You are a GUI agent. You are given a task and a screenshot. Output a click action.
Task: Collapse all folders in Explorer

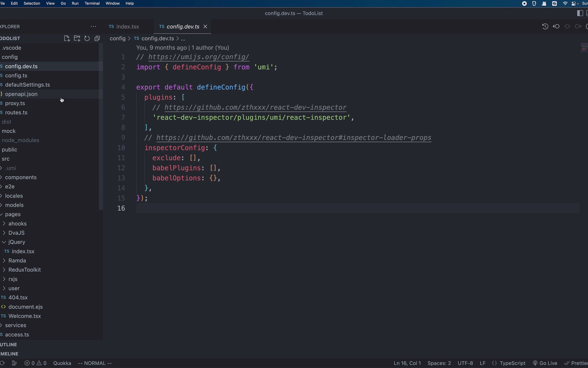(x=97, y=39)
